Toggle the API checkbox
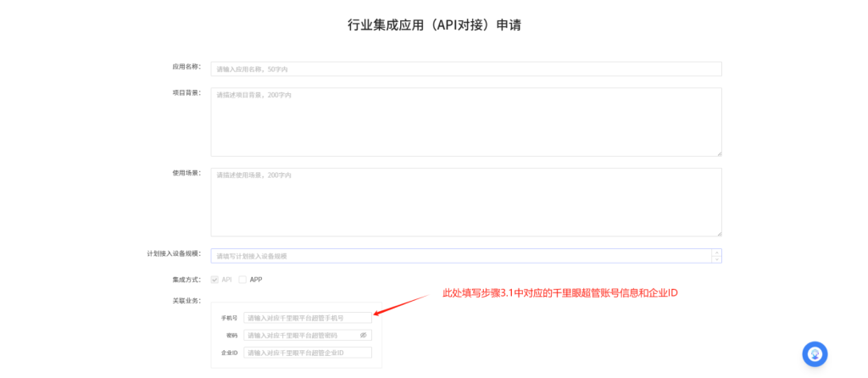 pyautogui.click(x=214, y=280)
